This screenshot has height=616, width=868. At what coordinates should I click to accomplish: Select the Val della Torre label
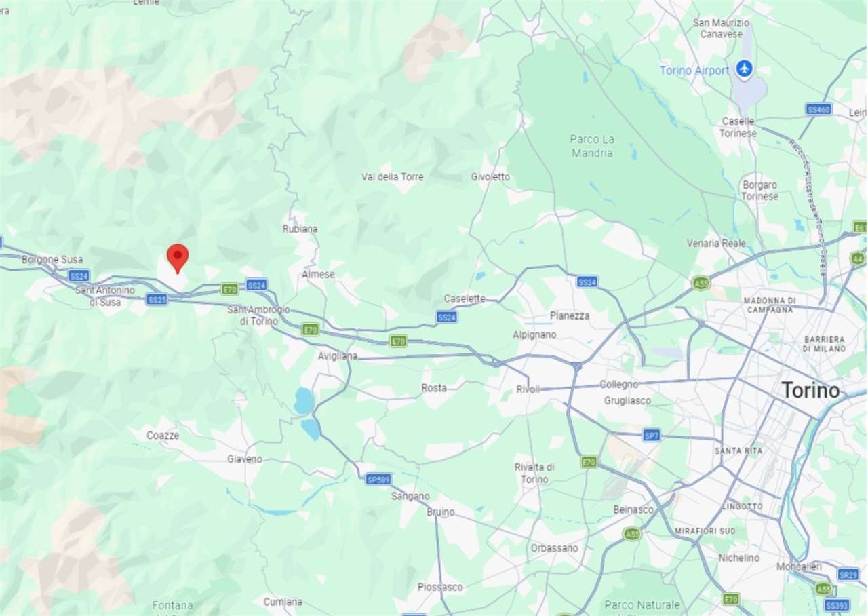[392, 177]
